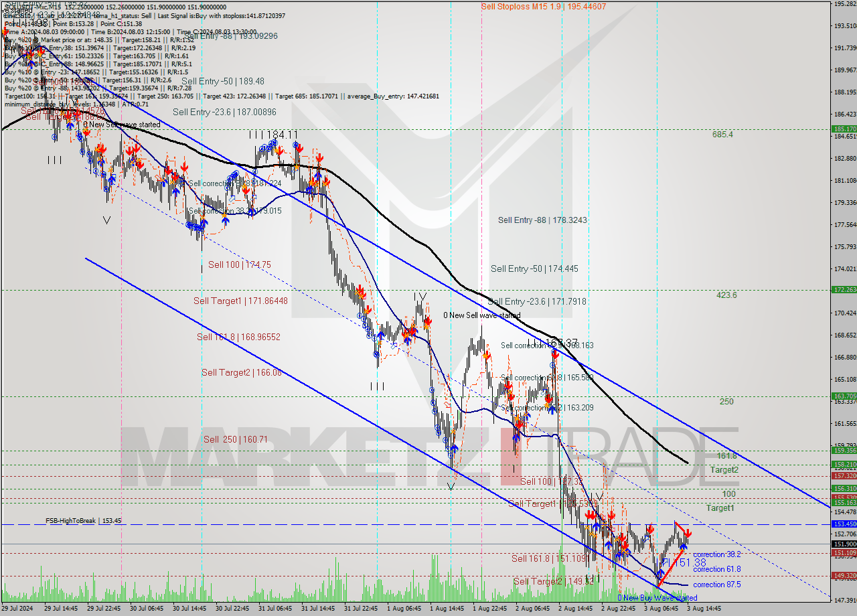
Task: Click the 'Sell Stoploss M15 1.9 | 195.44607' label
Action: point(544,6)
